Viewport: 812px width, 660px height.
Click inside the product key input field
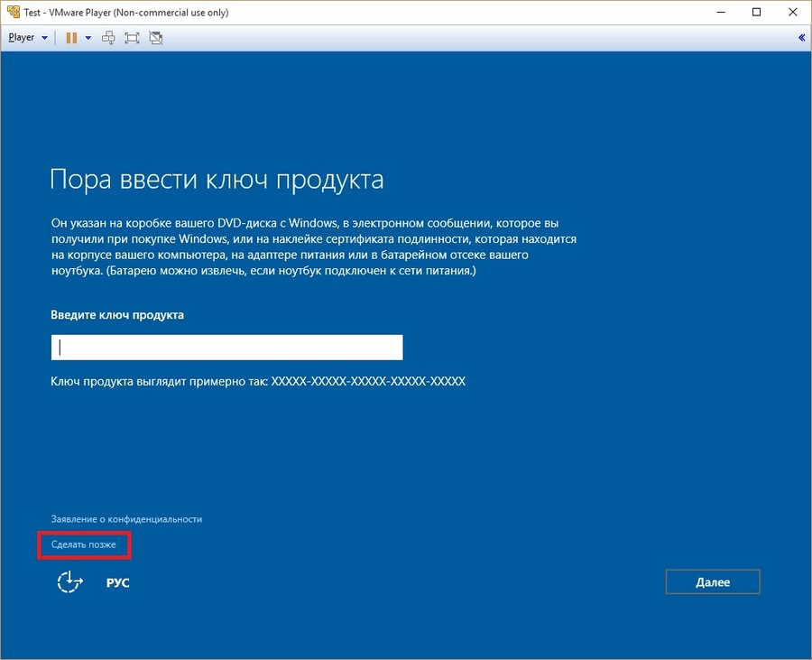coord(226,347)
